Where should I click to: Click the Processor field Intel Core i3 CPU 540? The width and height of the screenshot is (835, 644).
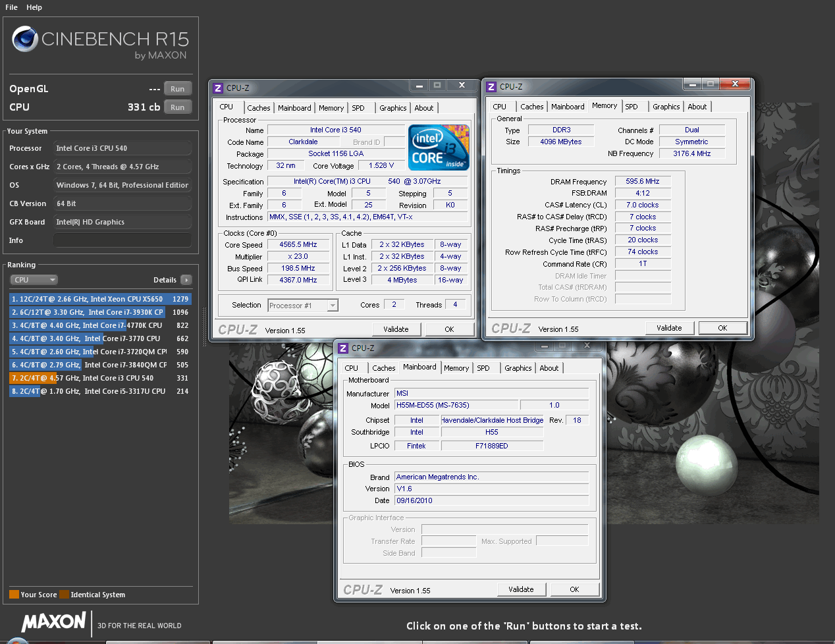[x=122, y=148]
